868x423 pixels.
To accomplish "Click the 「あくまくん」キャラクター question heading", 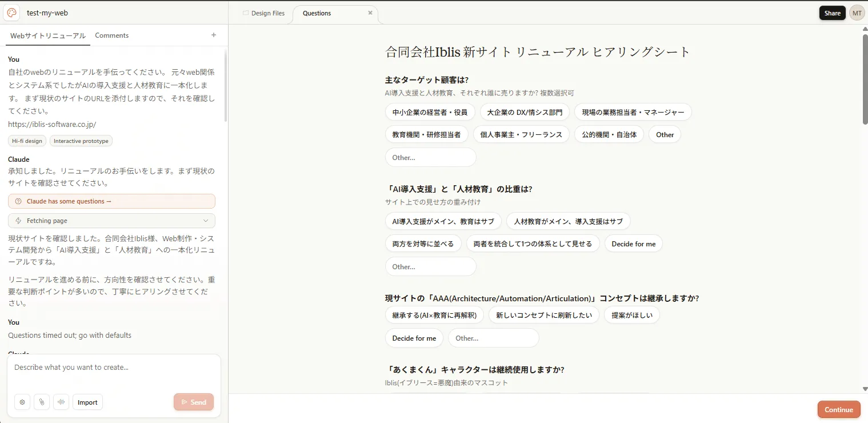I will (475, 369).
